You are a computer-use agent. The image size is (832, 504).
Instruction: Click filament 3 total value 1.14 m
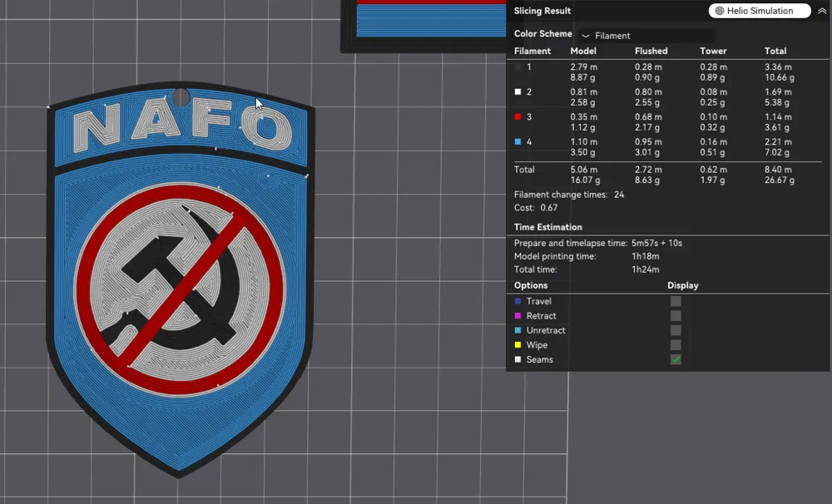coord(778,116)
